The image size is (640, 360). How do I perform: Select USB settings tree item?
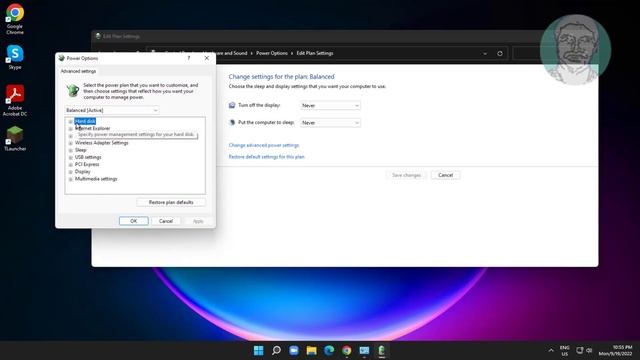(x=88, y=157)
